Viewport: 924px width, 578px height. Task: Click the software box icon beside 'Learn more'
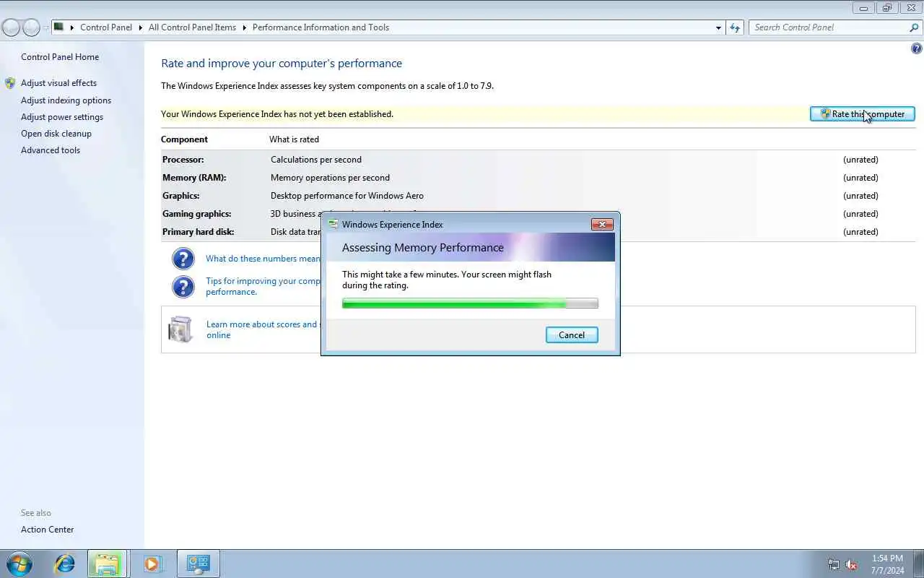pyautogui.click(x=180, y=329)
